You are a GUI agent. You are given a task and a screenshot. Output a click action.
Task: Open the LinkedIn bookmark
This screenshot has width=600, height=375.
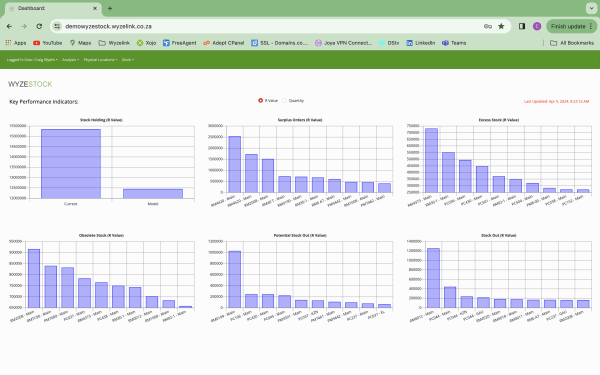coord(421,43)
